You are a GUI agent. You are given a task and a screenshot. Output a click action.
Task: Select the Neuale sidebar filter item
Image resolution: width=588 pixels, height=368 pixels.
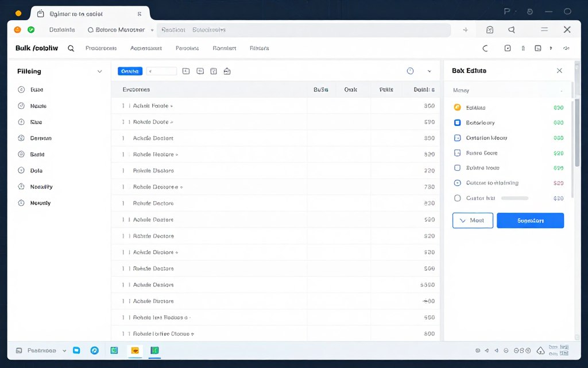pyautogui.click(x=38, y=106)
